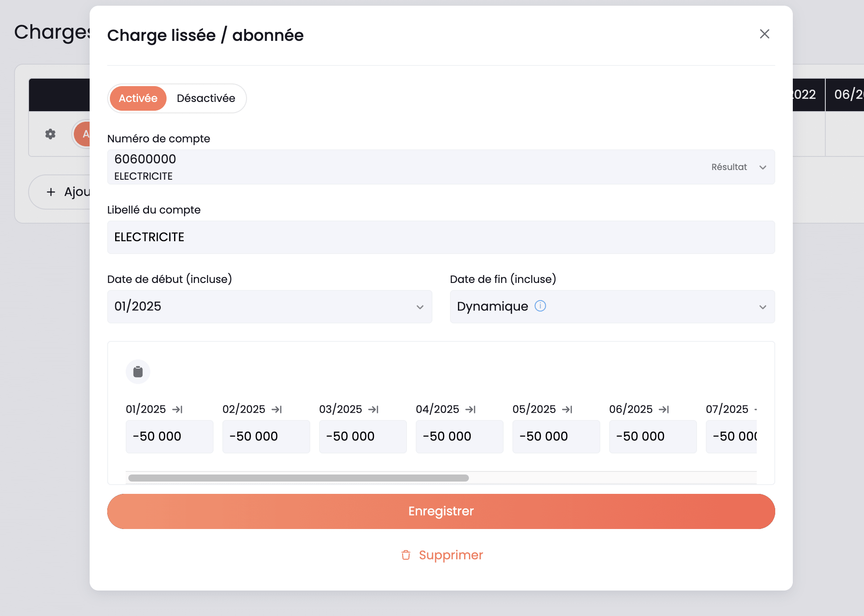864x616 pixels.
Task: Click the Libellé du compte ELECTRICITE field
Action: (x=441, y=237)
